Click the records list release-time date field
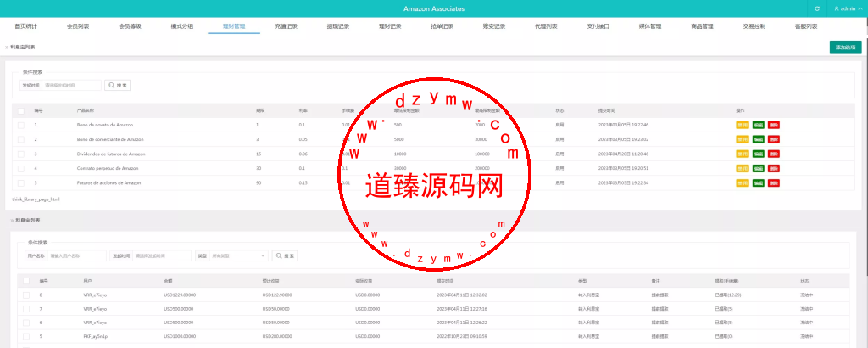The image size is (868, 348). [x=162, y=256]
